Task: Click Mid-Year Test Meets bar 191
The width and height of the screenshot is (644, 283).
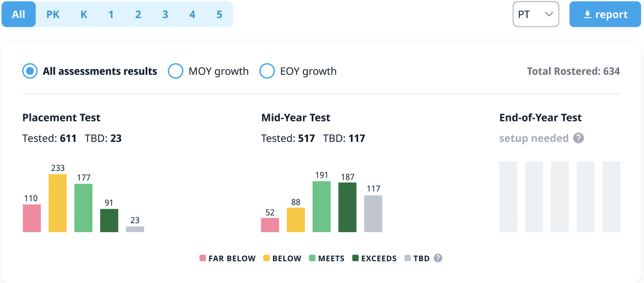Action: [322, 207]
